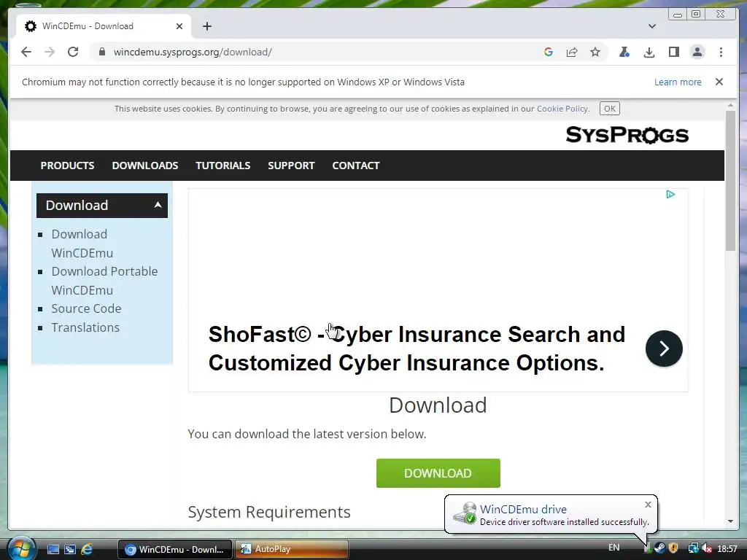
Task: Click the page scrollbar thumb
Action: 730,180
